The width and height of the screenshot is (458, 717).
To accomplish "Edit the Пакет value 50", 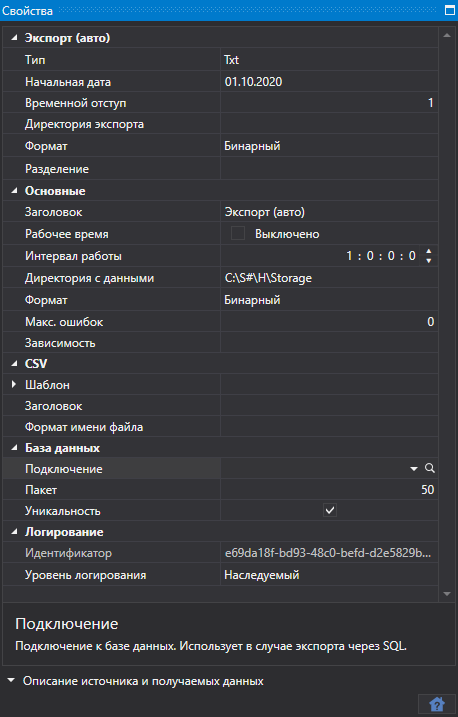I will pos(329,490).
